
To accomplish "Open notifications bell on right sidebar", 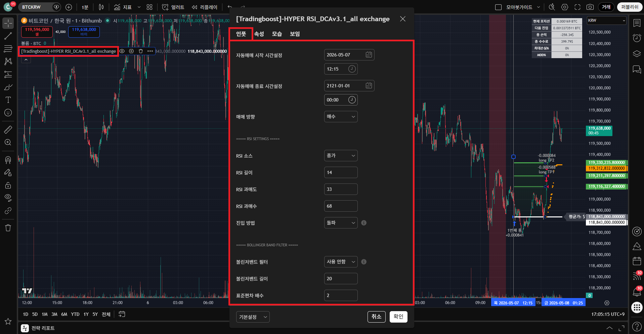I will 637,292.
